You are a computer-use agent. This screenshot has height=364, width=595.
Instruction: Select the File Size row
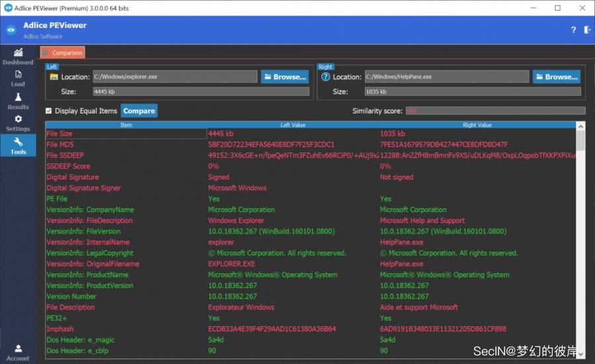pos(311,133)
